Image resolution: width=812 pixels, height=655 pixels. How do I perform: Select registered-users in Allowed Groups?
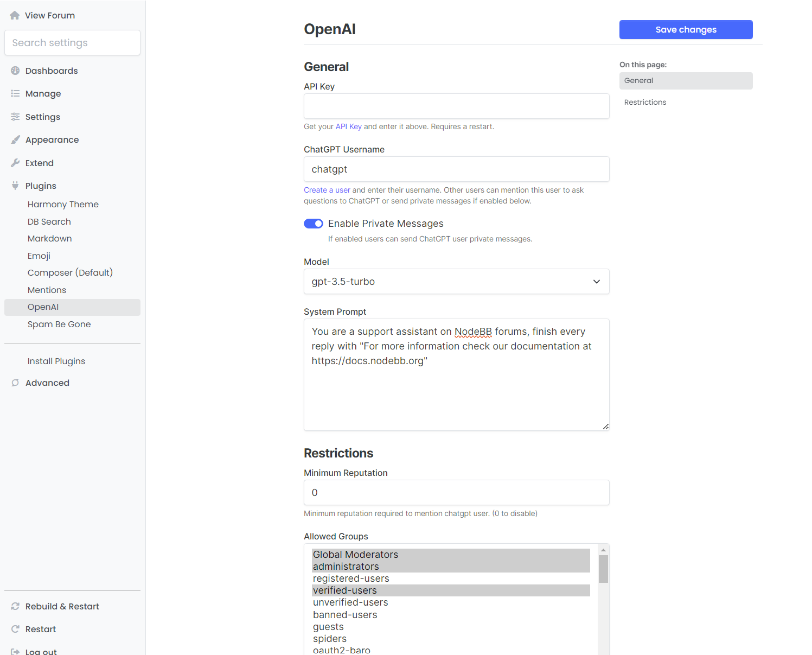click(x=451, y=578)
